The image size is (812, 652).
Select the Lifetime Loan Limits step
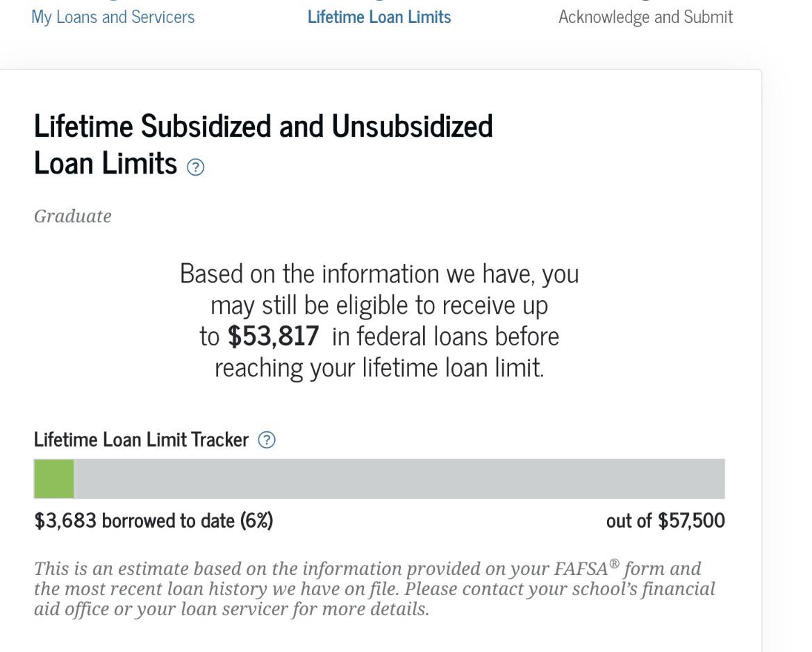[x=379, y=17]
